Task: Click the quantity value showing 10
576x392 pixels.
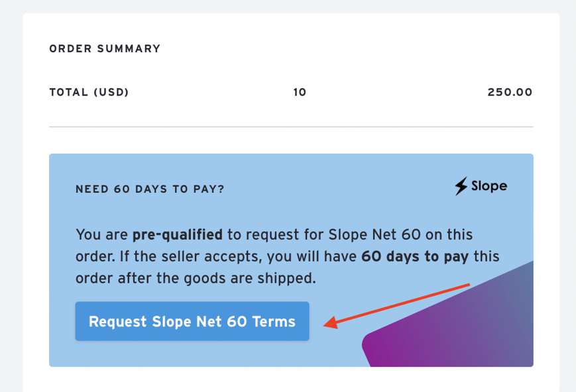Action: 300,92
